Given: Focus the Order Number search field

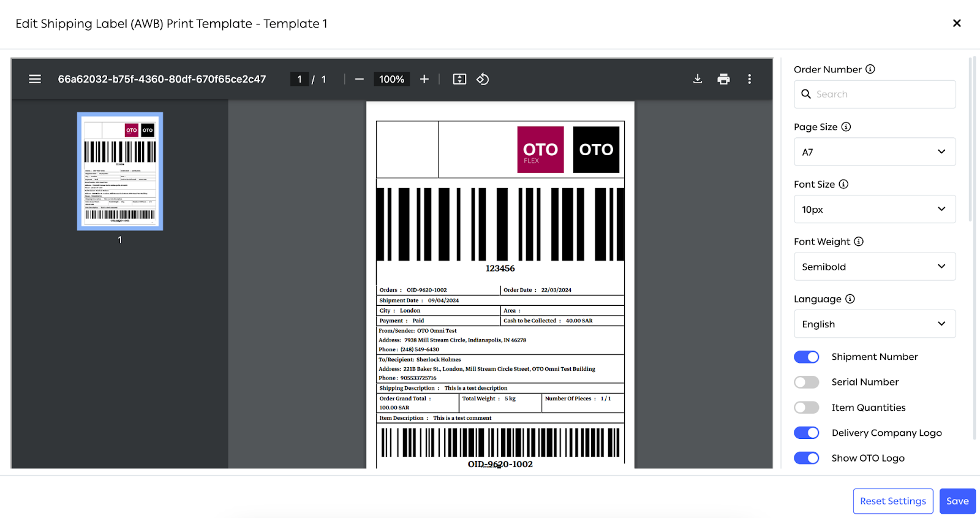Looking at the screenshot, I should pos(875,94).
